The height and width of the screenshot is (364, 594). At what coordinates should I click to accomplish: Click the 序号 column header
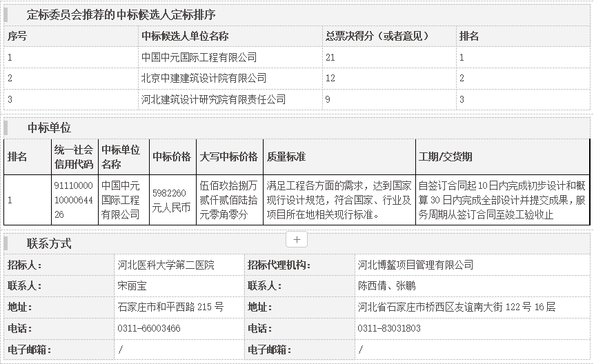(17, 37)
